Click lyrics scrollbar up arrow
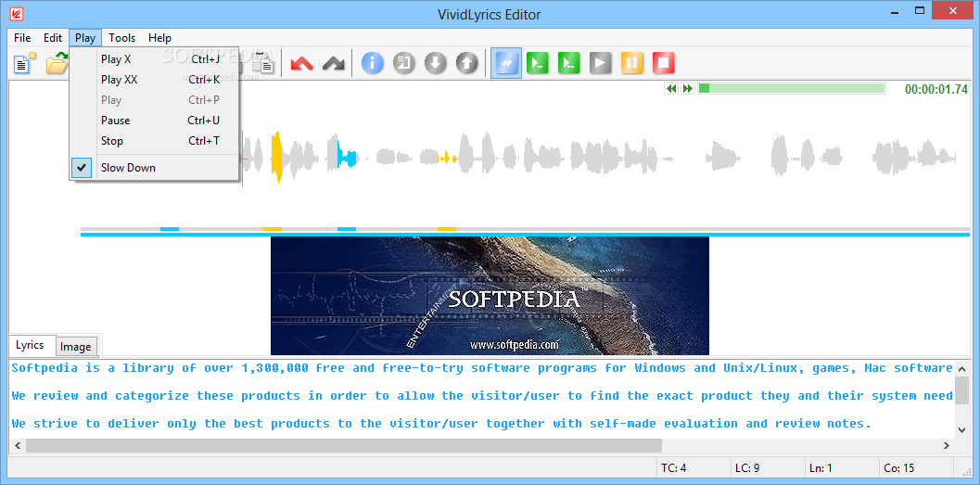Image resolution: width=980 pixels, height=485 pixels. point(961,369)
